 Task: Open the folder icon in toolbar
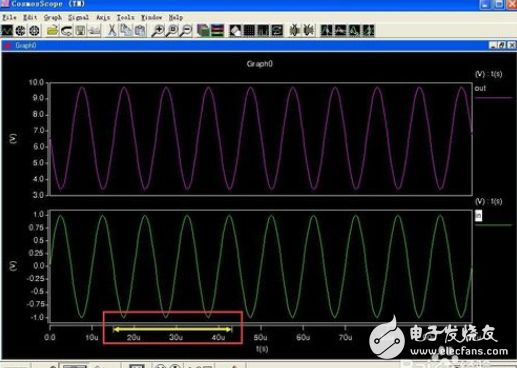(x=52, y=31)
